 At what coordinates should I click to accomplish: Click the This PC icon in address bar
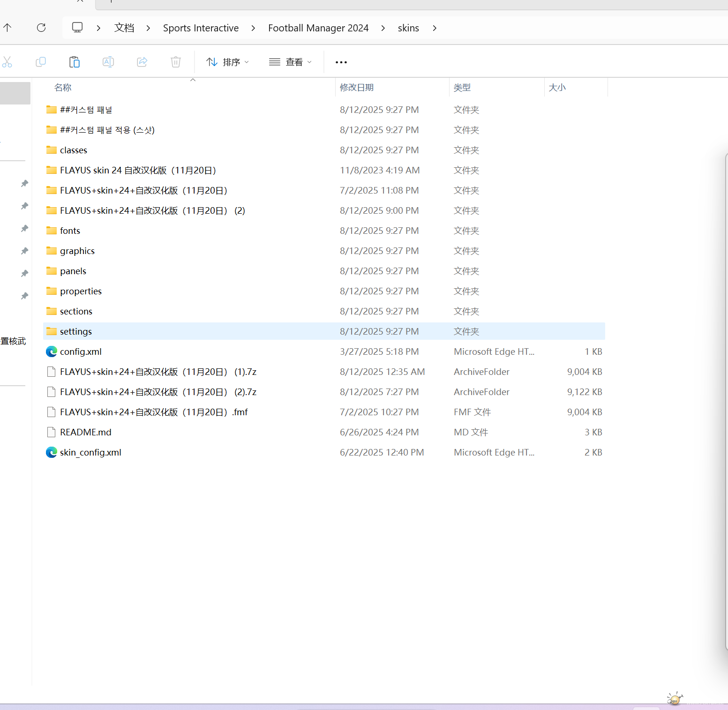[x=77, y=28]
